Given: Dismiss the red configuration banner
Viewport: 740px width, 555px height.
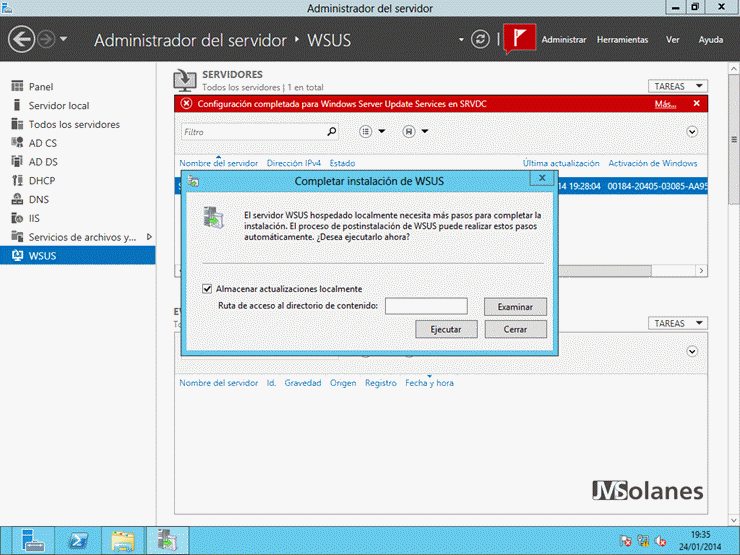Looking at the screenshot, I should tap(697, 103).
